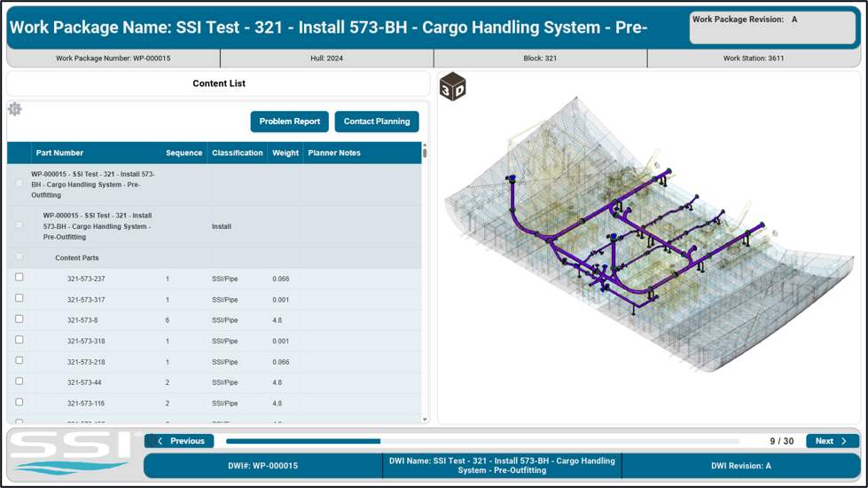
Task: Click part number 321-573-116
Action: (x=86, y=403)
